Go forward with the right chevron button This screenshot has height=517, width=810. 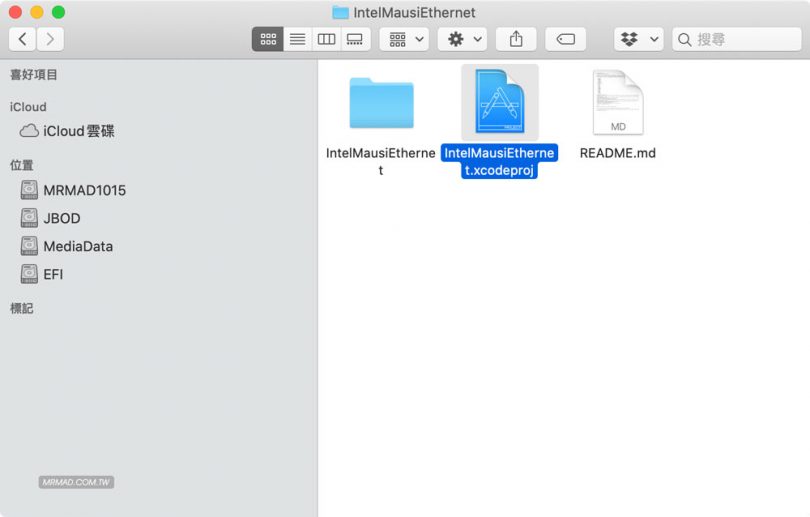pyautogui.click(x=50, y=39)
